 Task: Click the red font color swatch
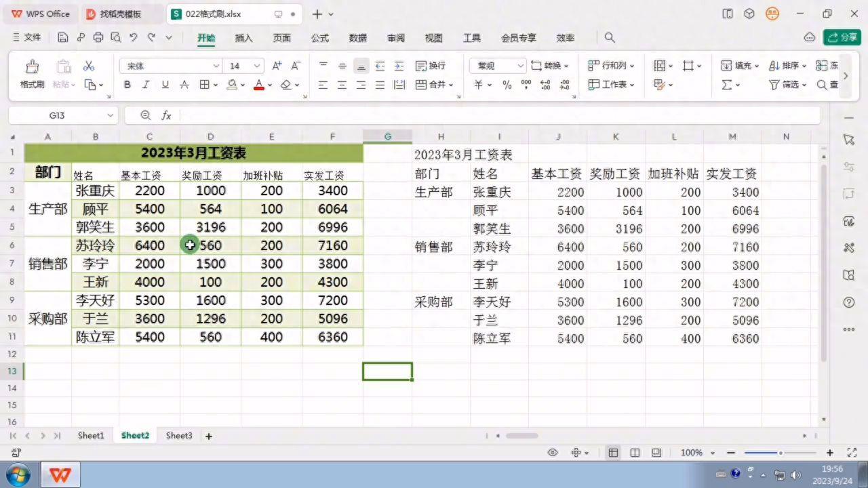tap(258, 85)
